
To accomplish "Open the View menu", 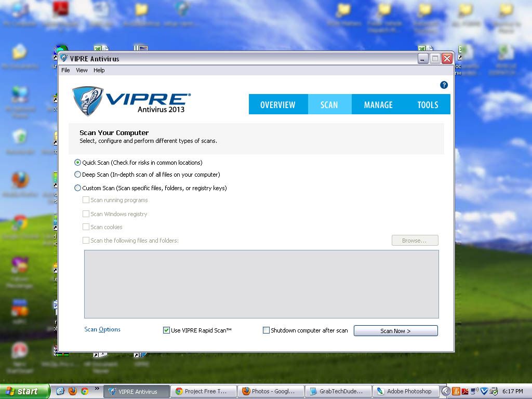I will coord(82,70).
